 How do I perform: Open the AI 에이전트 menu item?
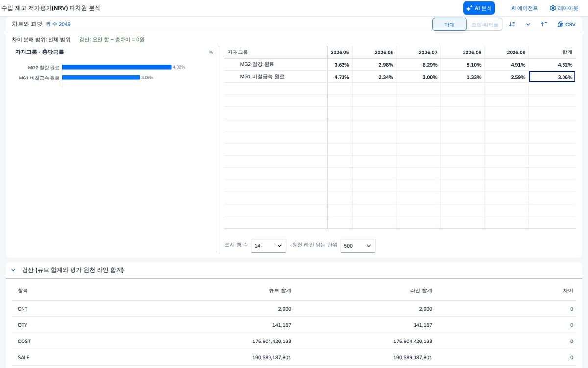click(x=524, y=8)
